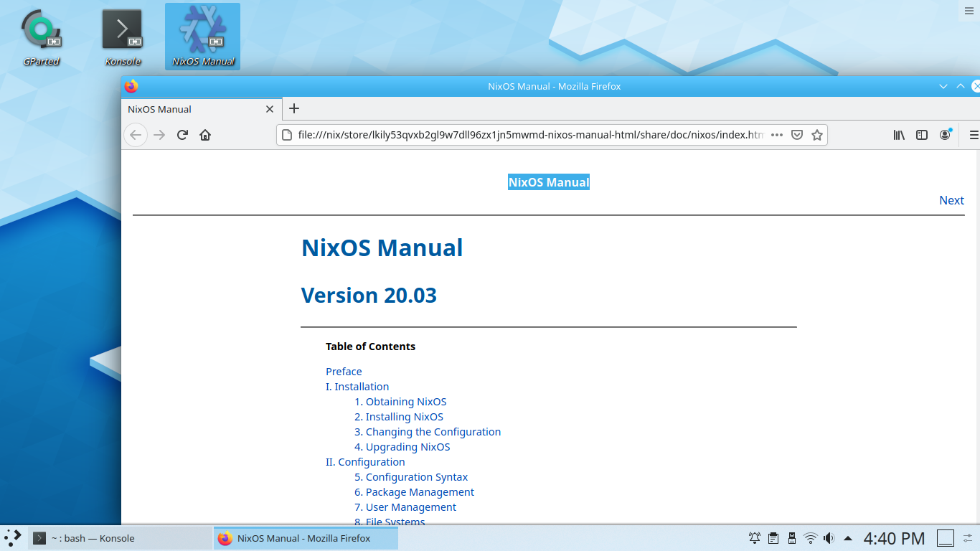Open a new browser tab
Viewport: 980px width, 551px height.
pos(294,109)
